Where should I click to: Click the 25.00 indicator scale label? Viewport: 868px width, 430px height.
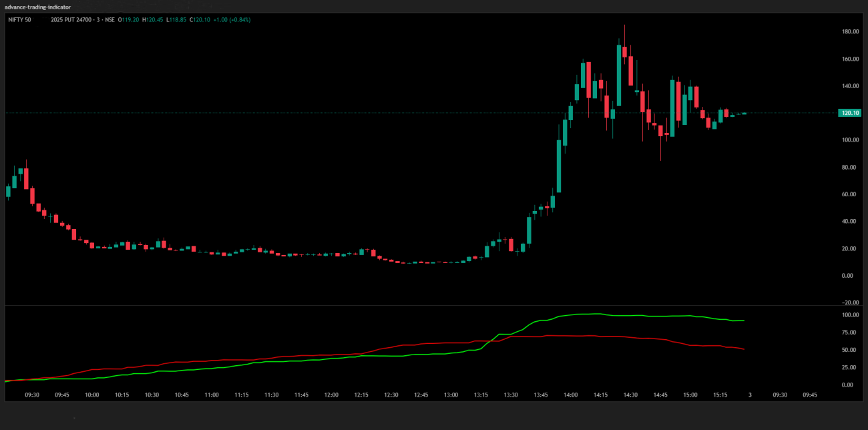tap(849, 368)
